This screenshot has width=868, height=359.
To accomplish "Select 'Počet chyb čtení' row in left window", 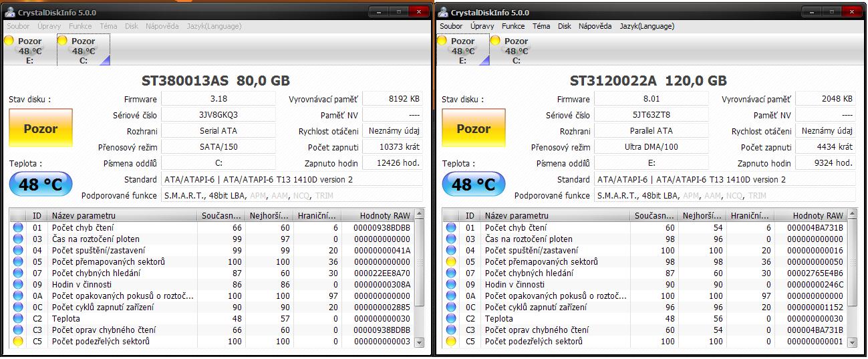I will tap(212, 228).
